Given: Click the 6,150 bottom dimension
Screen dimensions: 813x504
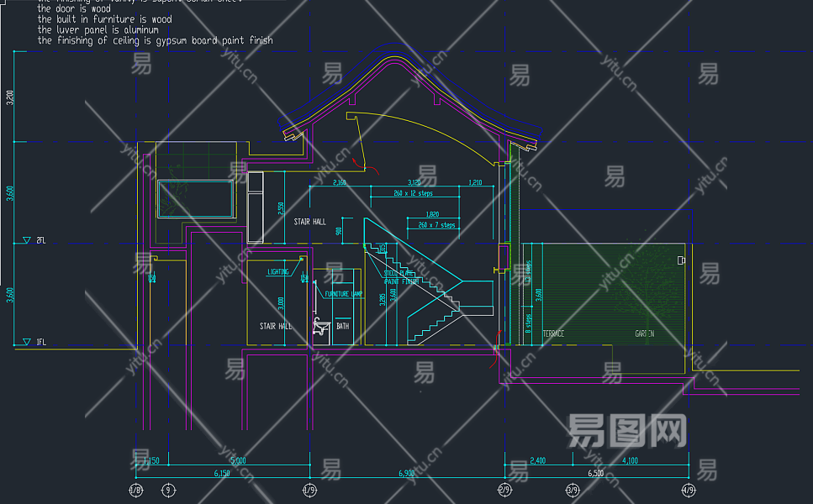Looking at the screenshot, I should (222, 473).
